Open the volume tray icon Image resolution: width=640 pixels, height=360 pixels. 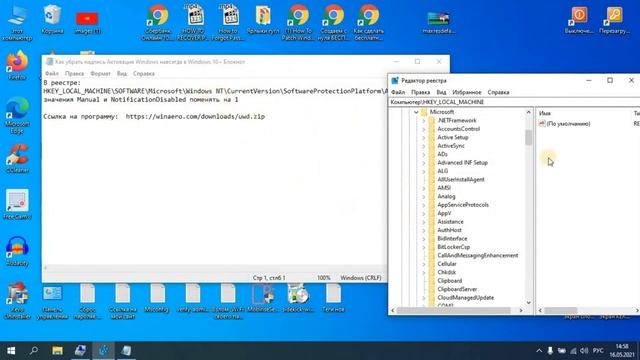pyautogui.click(x=584, y=351)
